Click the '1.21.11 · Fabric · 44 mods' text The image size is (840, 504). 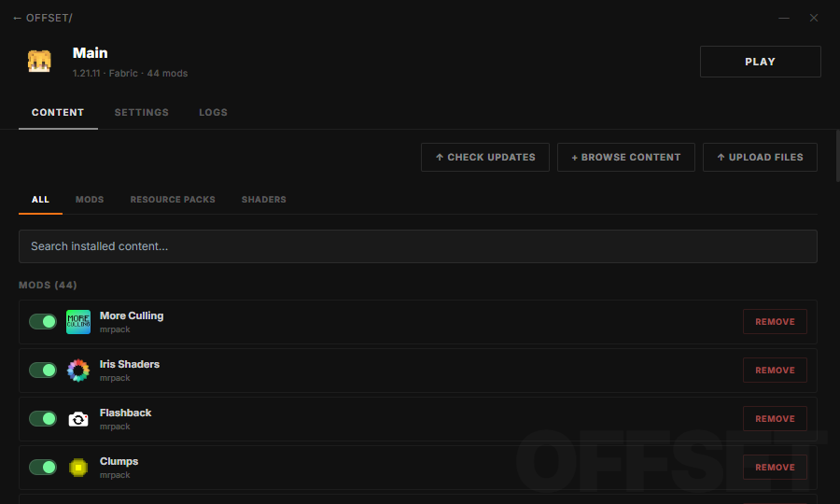click(130, 74)
